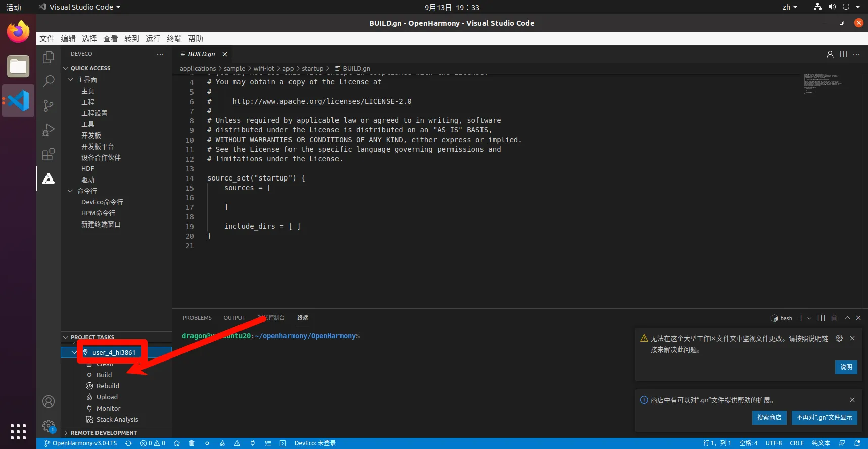868x449 pixels.
Task: Open Run and Debug view
Action: tap(49, 130)
